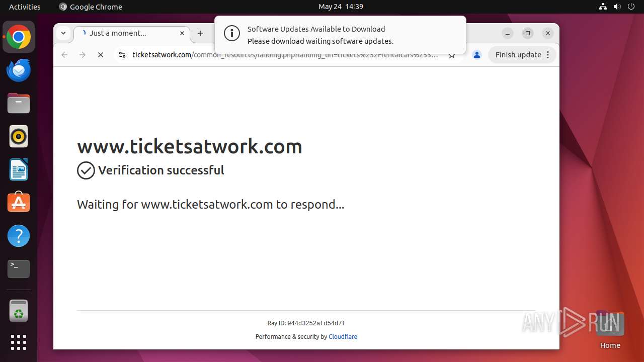The width and height of the screenshot is (644, 362).
Task: Maximize the Chrome window
Action: pos(528,33)
